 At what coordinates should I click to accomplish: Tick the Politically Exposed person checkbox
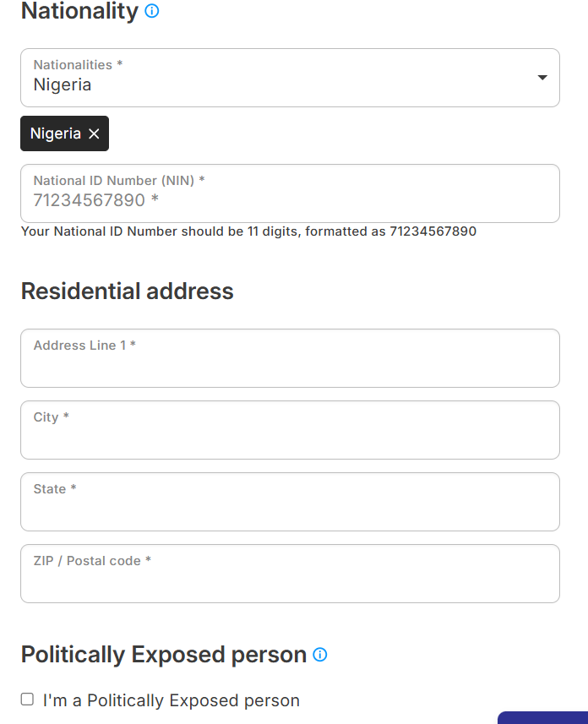27,700
